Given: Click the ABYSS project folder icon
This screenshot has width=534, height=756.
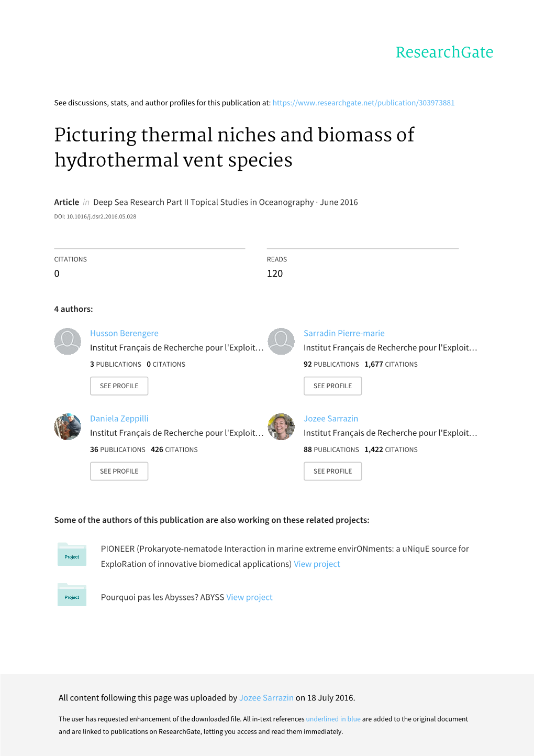Looking at the screenshot, I should click(x=72, y=595).
